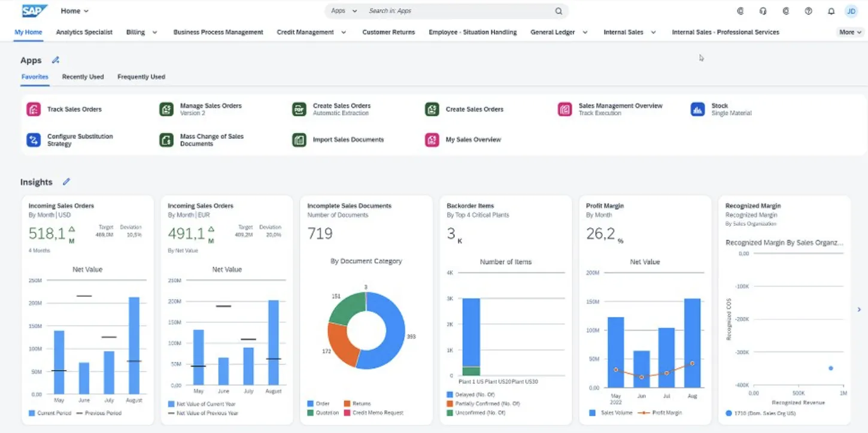Viewport: 868px width, 433px height.
Task: Open Create Sales Orders Automatic Extraction app
Action: point(343,108)
